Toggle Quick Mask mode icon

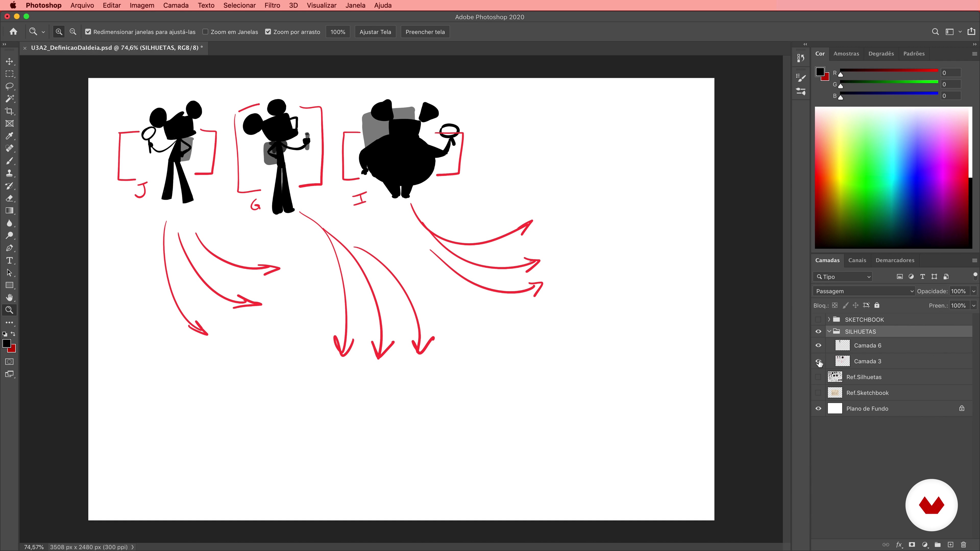[9, 362]
